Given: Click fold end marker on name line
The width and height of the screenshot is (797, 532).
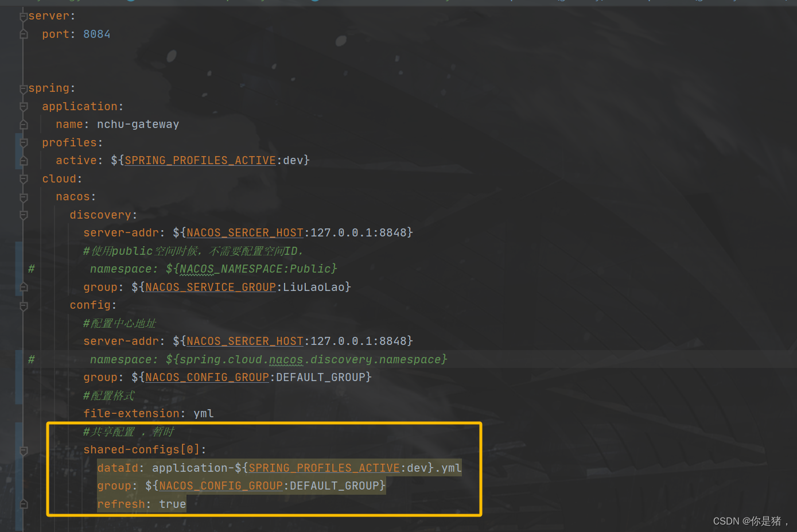Looking at the screenshot, I should pyautogui.click(x=24, y=125).
